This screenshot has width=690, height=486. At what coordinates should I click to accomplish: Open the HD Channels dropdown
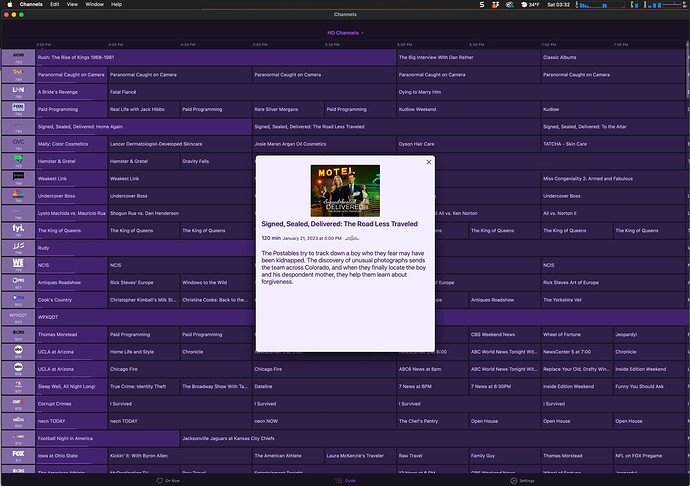click(345, 33)
